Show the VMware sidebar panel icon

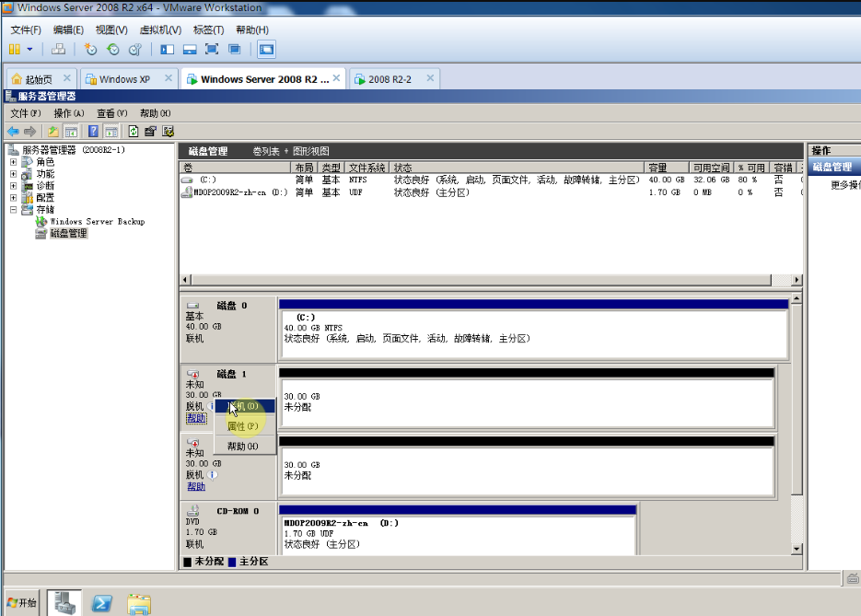[167, 50]
